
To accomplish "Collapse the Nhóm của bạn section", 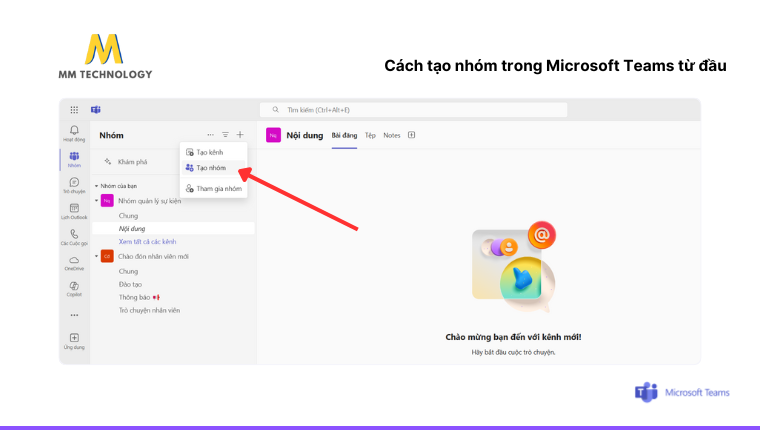I will (96, 186).
